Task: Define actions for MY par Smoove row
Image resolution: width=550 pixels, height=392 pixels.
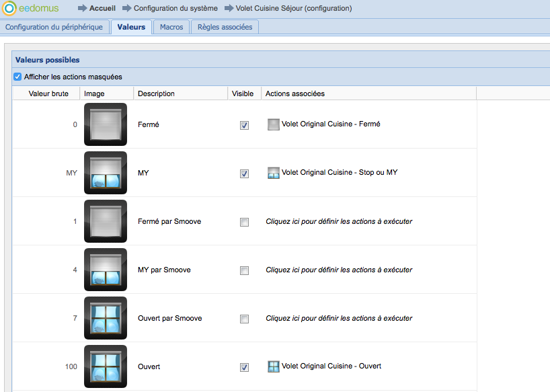Action: coord(339,270)
